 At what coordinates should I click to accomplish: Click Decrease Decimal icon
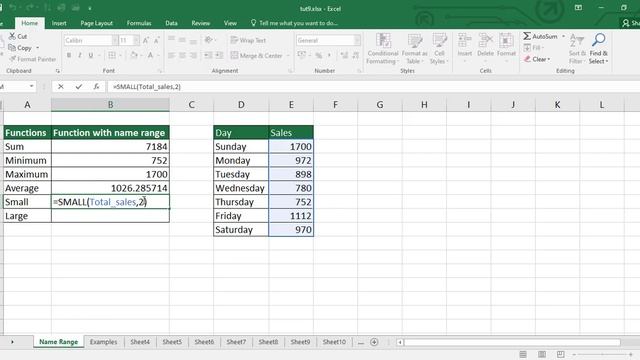pos(356,55)
